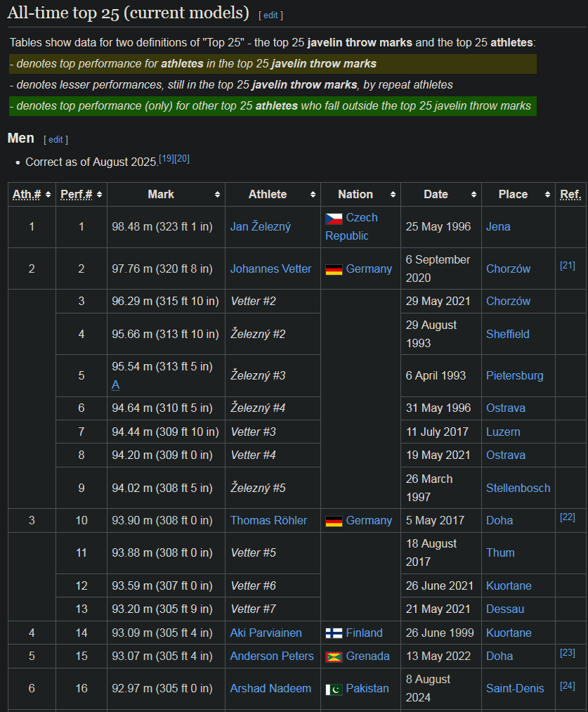This screenshot has height=712, width=588.
Task: Click the yellow highlighted legend line
Action: pyautogui.click(x=273, y=64)
